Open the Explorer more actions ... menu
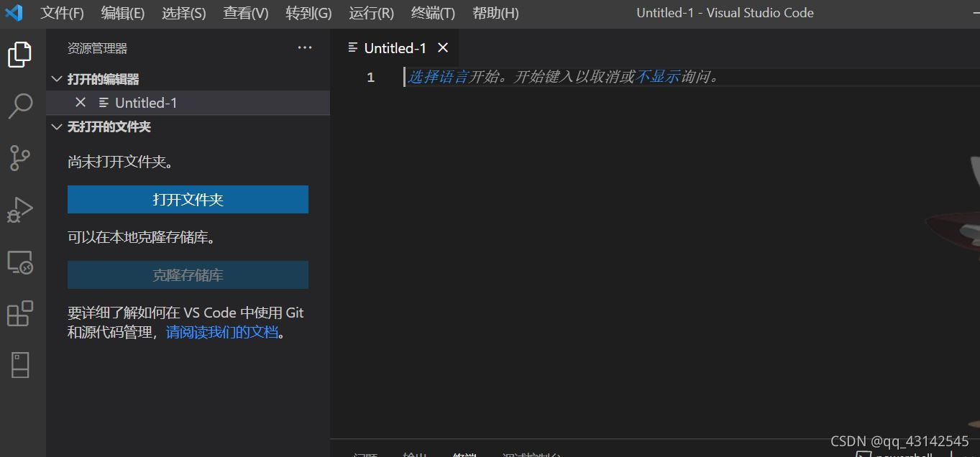 (x=304, y=47)
